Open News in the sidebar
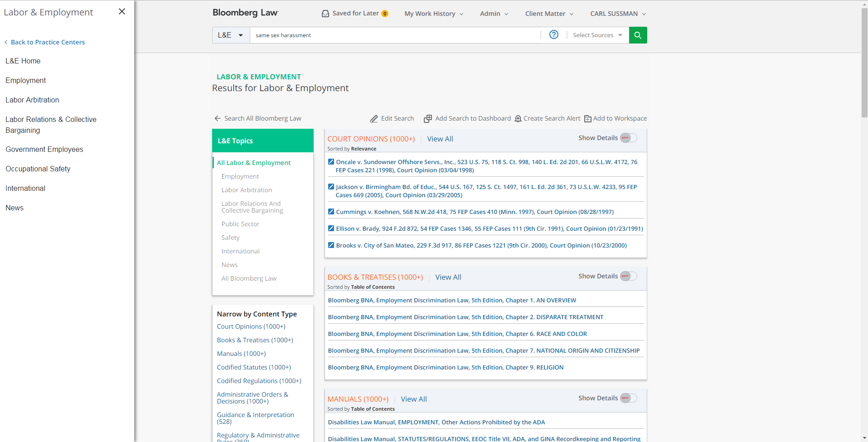 (15, 208)
